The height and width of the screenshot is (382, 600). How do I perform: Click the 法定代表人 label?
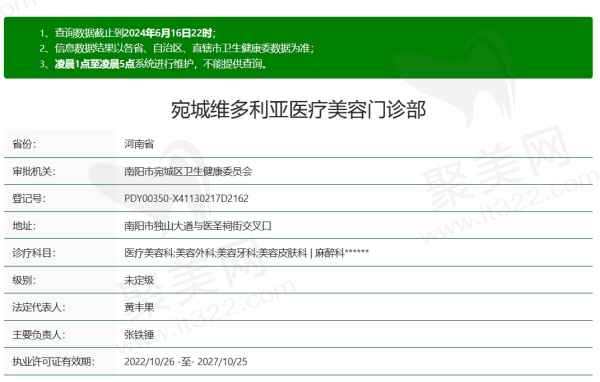pos(39,307)
